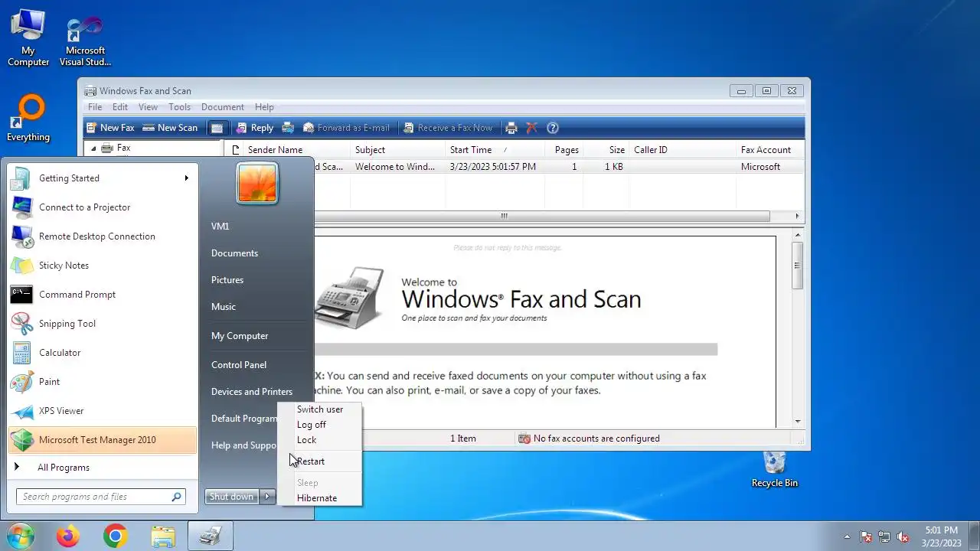980x551 pixels.
Task: Open the File menu
Action: 95,107
